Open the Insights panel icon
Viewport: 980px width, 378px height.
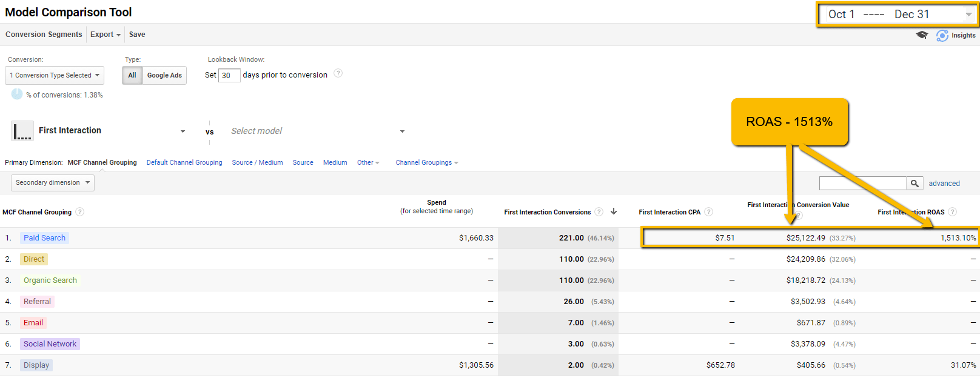(942, 36)
